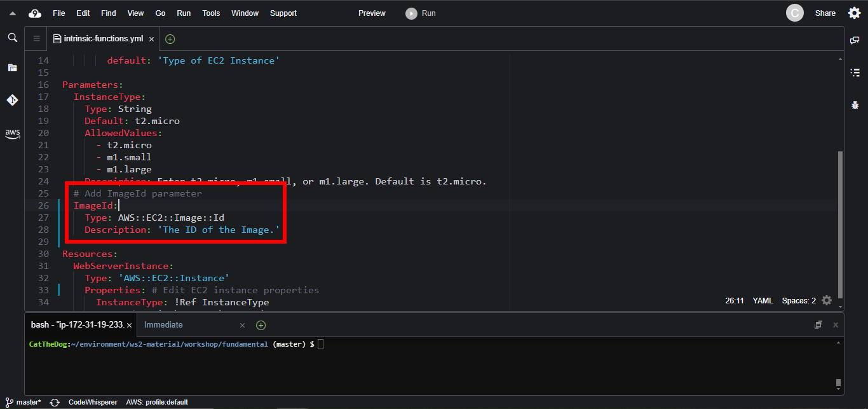
Task: Click the Run button in top bar
Action: [x=421, y=13]
